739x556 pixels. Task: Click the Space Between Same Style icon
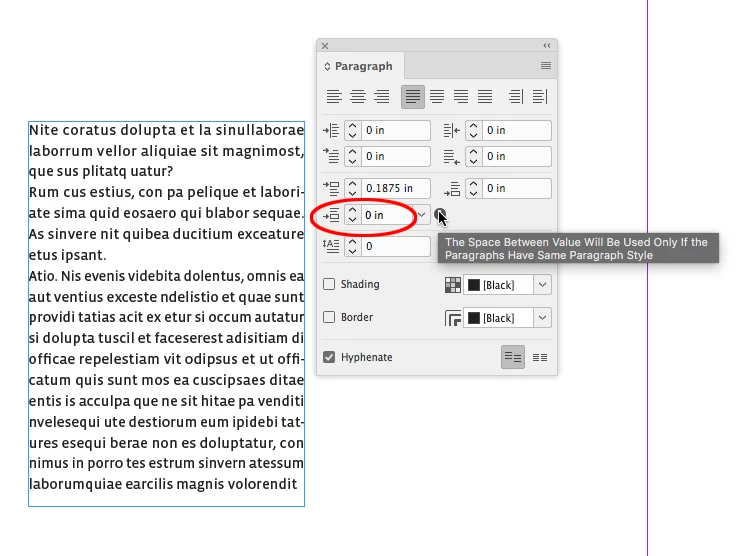coord(331,215)
